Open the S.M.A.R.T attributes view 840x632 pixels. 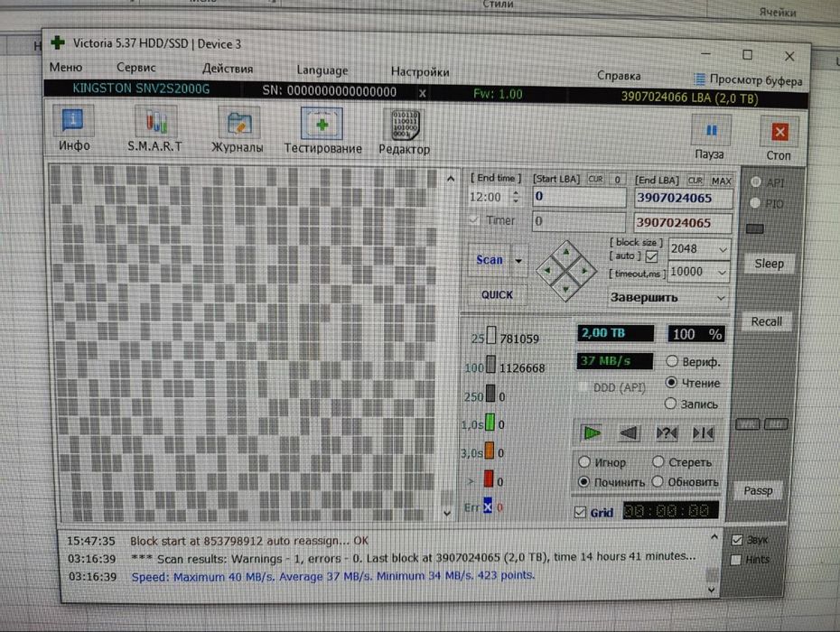(154, 129)
